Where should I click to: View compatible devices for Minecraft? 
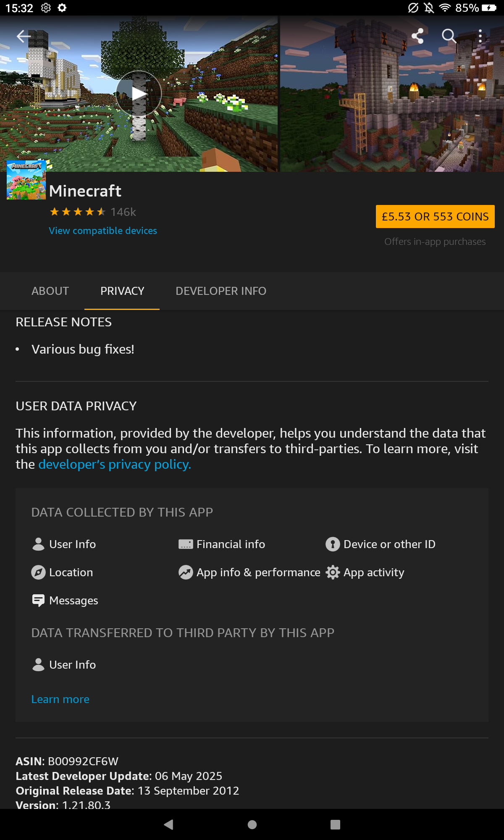(x=103, y=231)
